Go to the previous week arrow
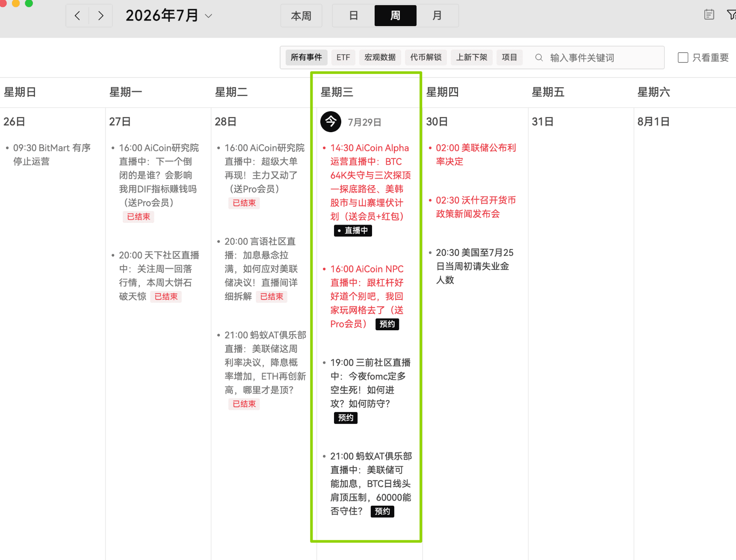The height and width of the screenshot is (560, 736). click(77, 16)
